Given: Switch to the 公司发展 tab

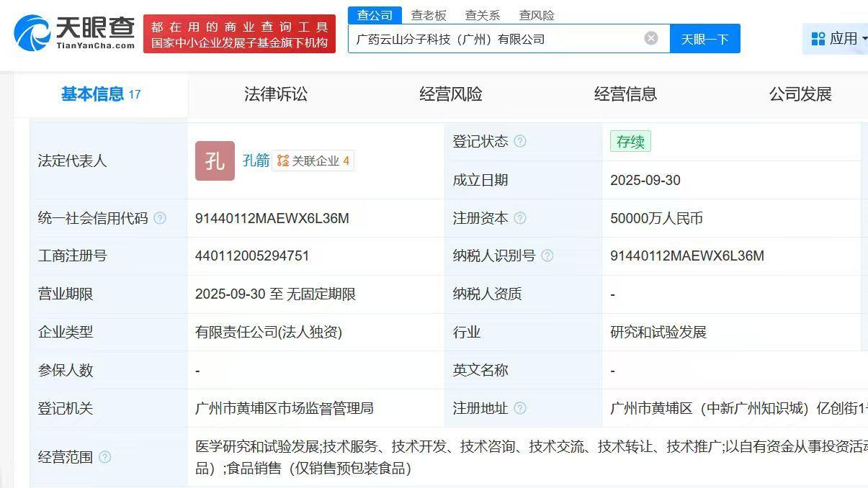Looking at the screenshot, I should pos(800,94).
